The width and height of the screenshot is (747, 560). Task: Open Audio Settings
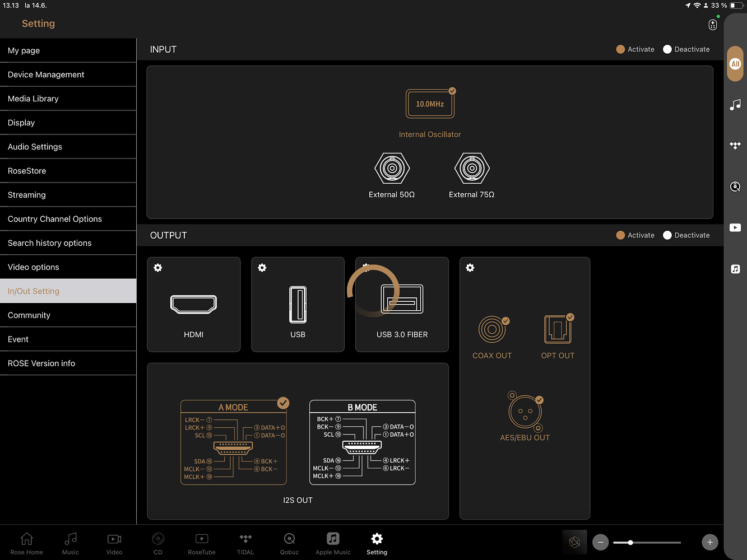click(x=68, y=147)
